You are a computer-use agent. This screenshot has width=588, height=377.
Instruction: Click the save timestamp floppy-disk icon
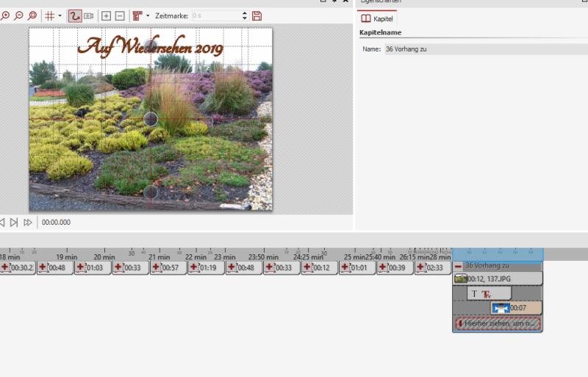257,15
